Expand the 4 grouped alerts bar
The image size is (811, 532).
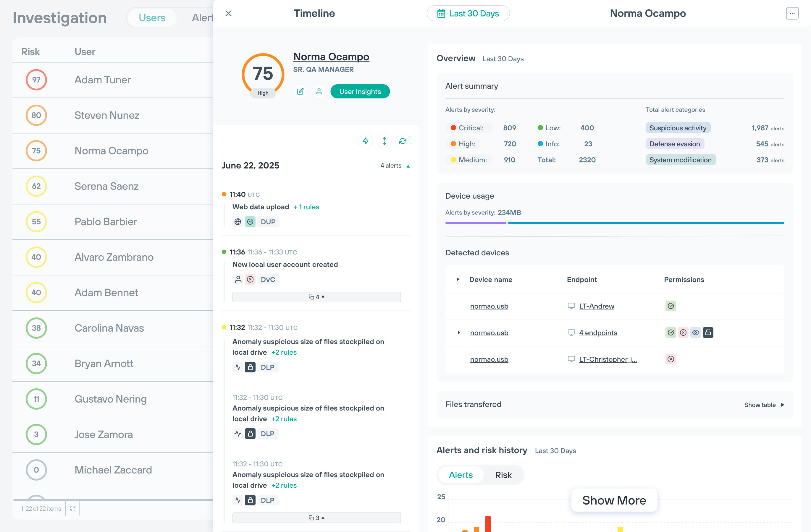tap(316, 297)
